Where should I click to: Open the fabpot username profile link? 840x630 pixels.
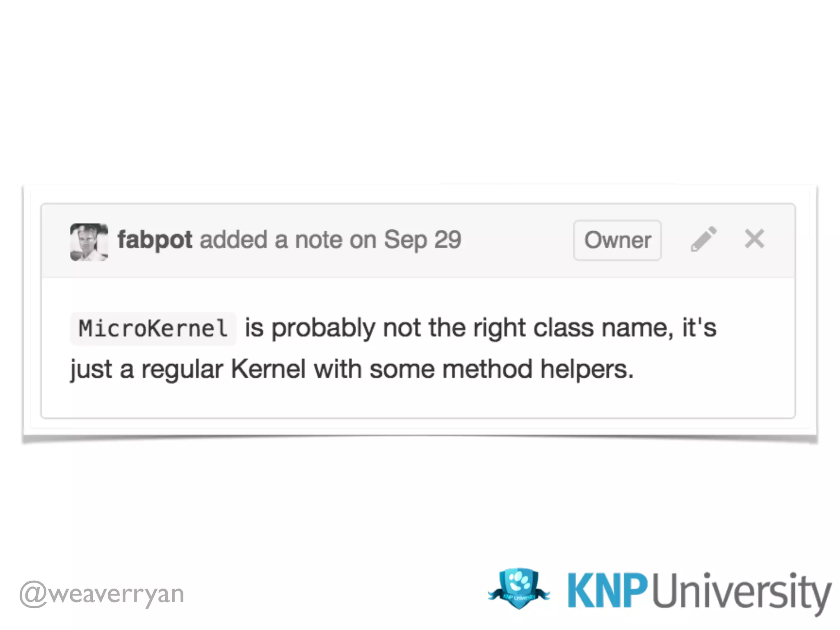point(155,240)
